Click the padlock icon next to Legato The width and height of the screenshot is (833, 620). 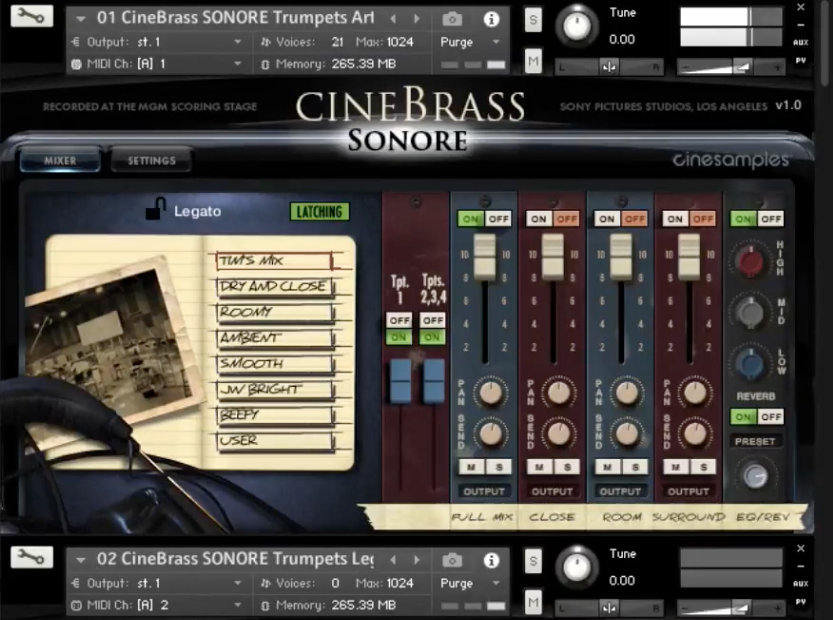pos(155,208)
